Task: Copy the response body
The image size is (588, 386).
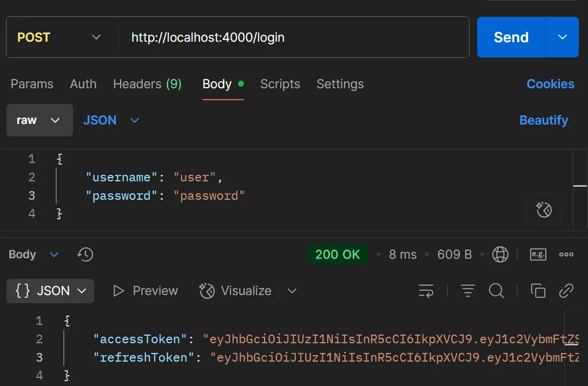Action: point(538,291)
